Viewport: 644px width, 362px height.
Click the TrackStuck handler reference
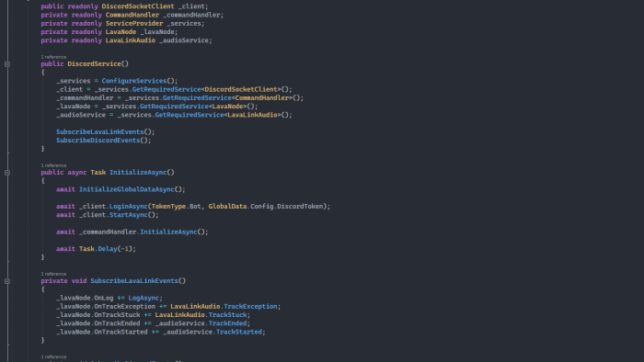[x=227, y=315]
